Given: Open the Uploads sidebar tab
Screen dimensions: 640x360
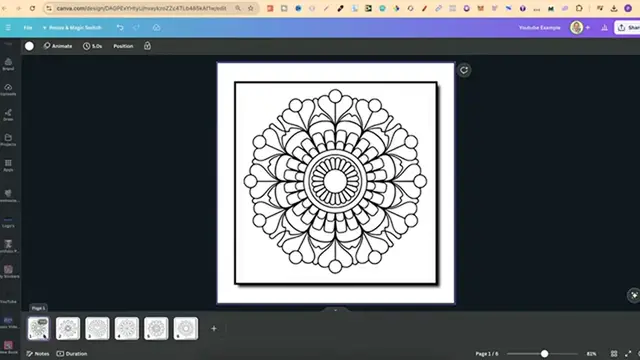Looking at the screenshot, I should [x=8, y=89].
